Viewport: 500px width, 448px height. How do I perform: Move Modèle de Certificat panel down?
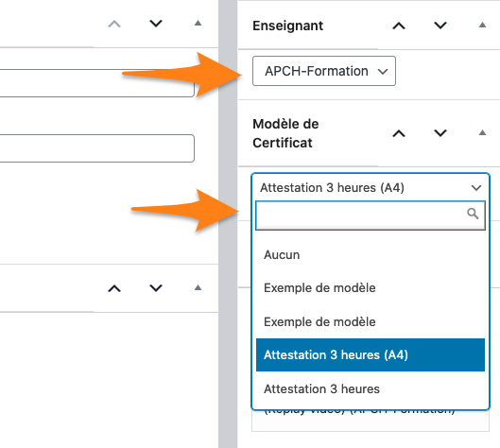coord(440,133)
